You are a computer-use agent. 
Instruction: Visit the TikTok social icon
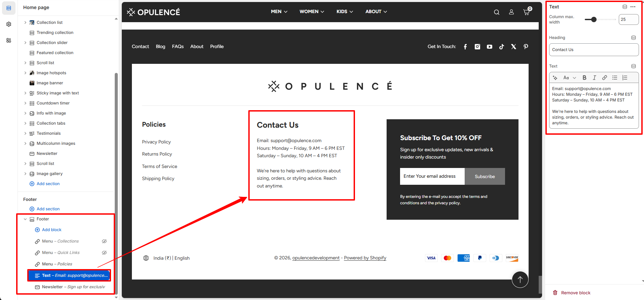tap(502, 47)
